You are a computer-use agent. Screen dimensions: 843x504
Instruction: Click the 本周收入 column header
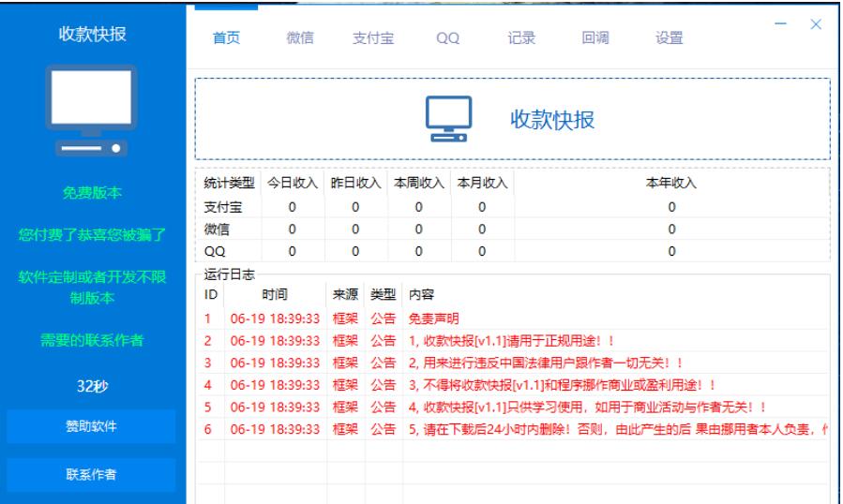419,184
